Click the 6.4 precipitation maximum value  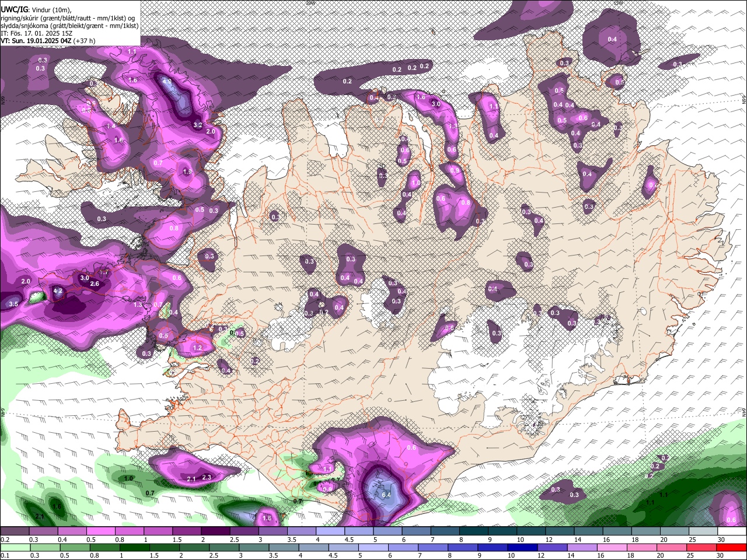point(386,495)
